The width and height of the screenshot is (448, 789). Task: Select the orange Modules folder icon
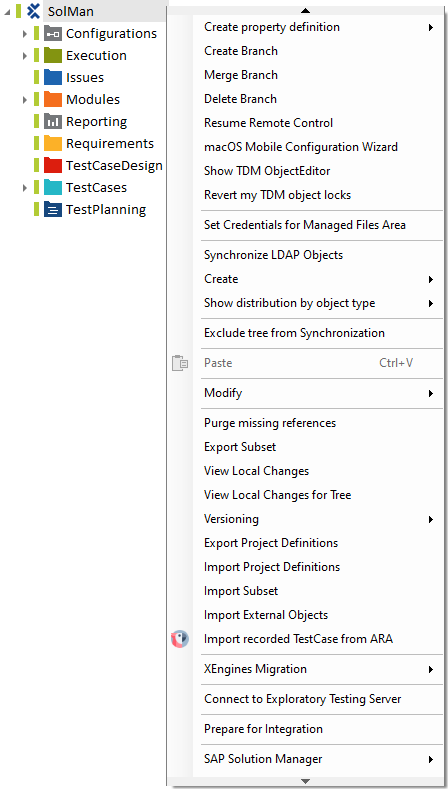point(53,99)
